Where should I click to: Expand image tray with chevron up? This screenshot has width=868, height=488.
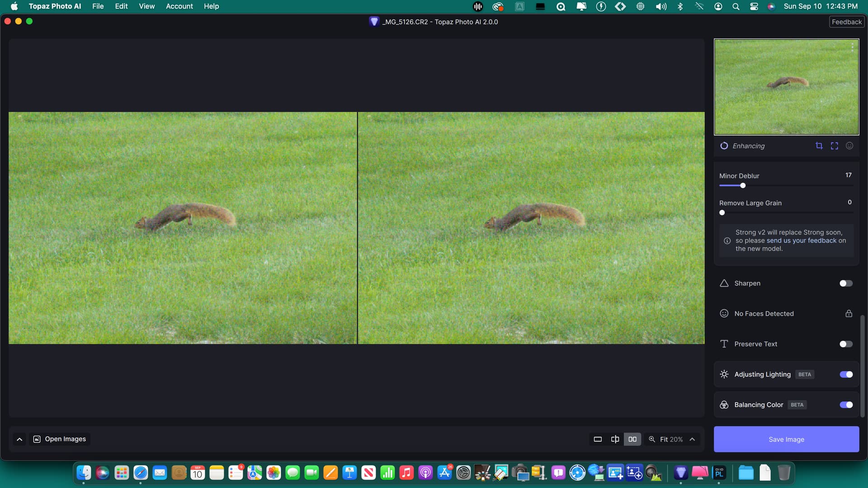19,439
